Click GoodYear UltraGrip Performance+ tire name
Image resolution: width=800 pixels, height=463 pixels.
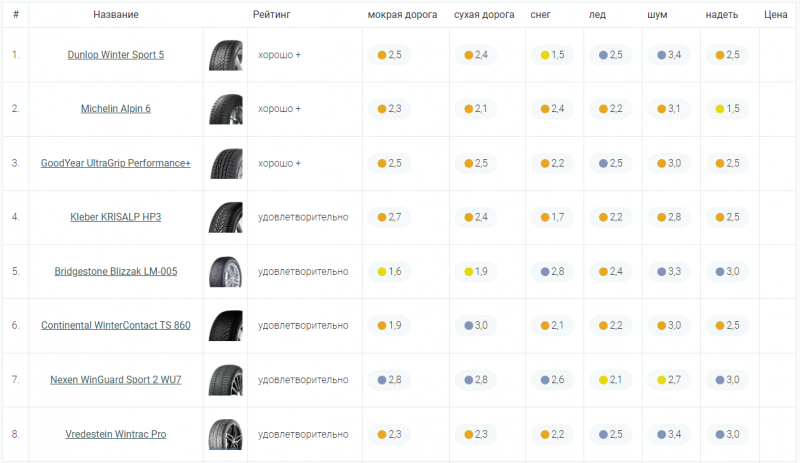pyautogui.click(x=116, y=163)
